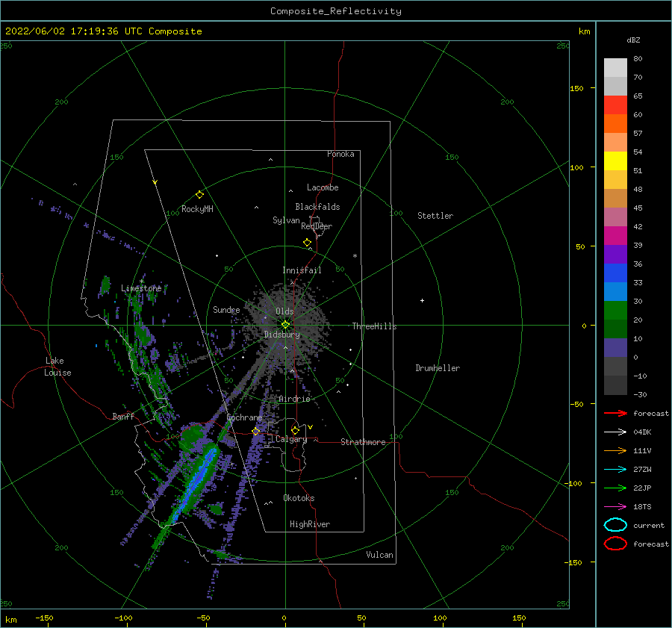This screenshot has height=628, width=672.
Task: Click the RedDeer city label
Action: pos(317,226)
